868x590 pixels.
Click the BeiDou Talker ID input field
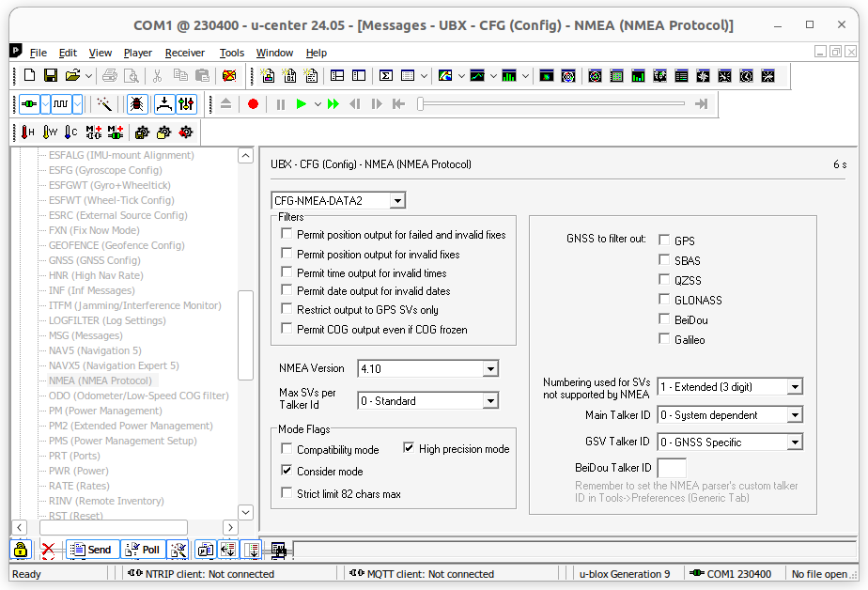pyautogui.click(x=672, y=468)
